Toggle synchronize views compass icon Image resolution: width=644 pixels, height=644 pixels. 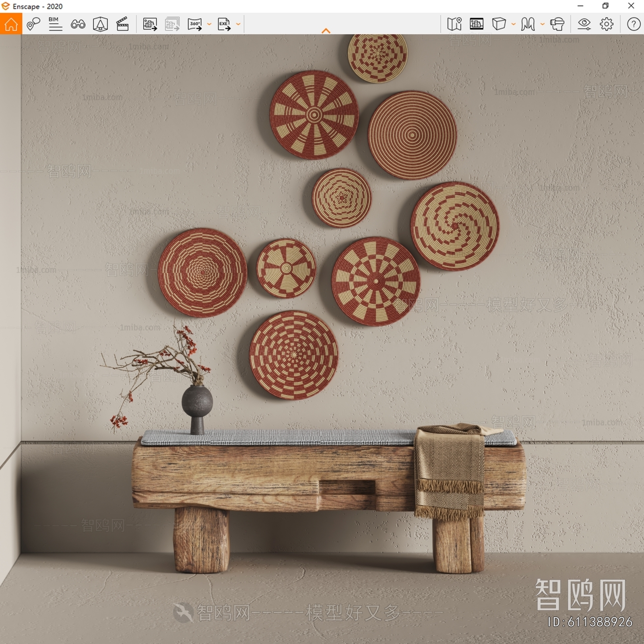coord(100,24)
